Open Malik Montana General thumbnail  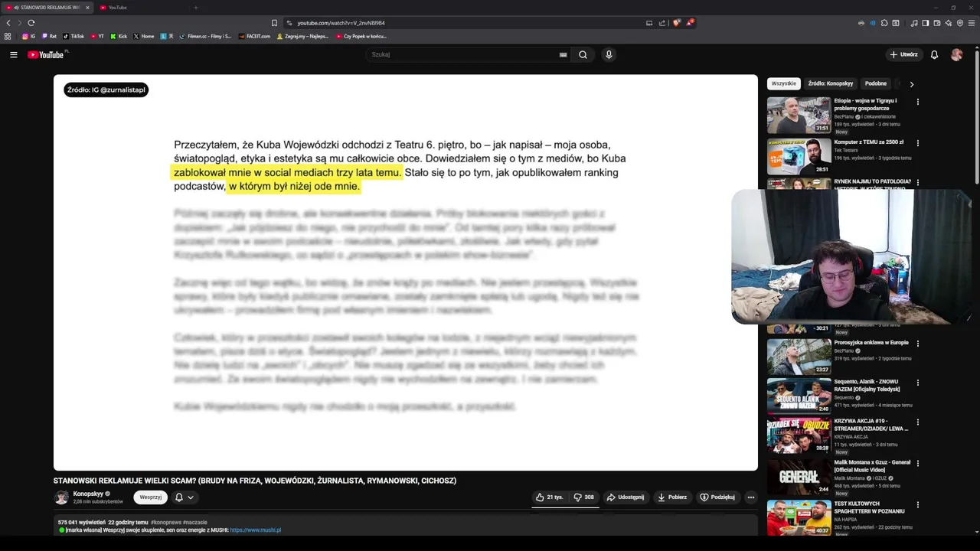click(x=799, y=476)
